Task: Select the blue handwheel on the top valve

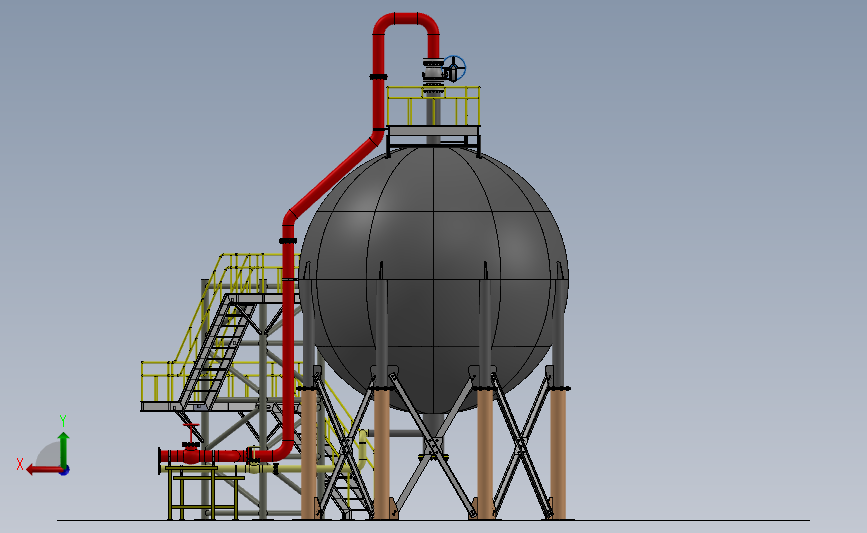Action: (x=455, y=69)
